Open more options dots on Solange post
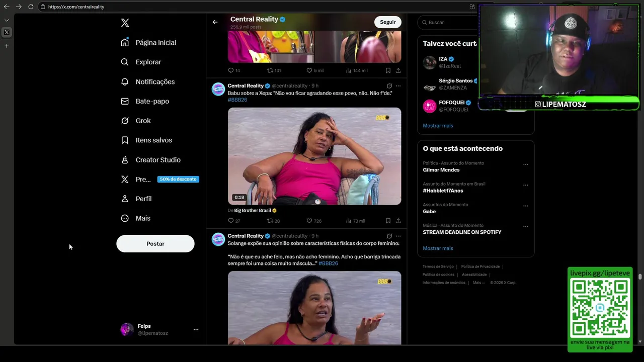 398,236
